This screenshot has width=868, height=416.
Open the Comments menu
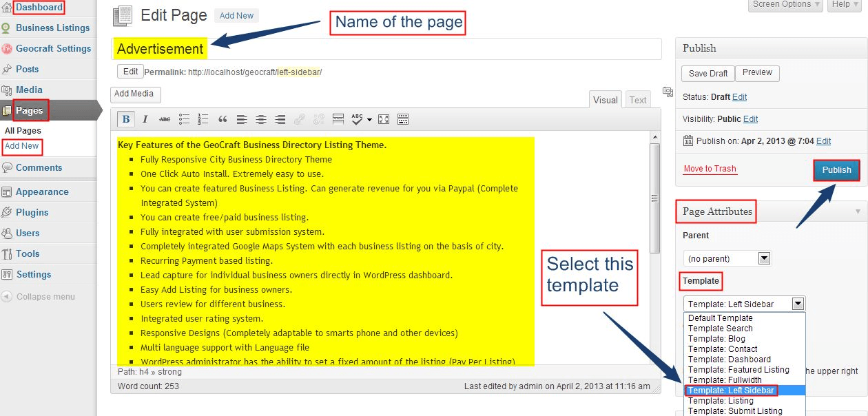[x=39, y=168]
